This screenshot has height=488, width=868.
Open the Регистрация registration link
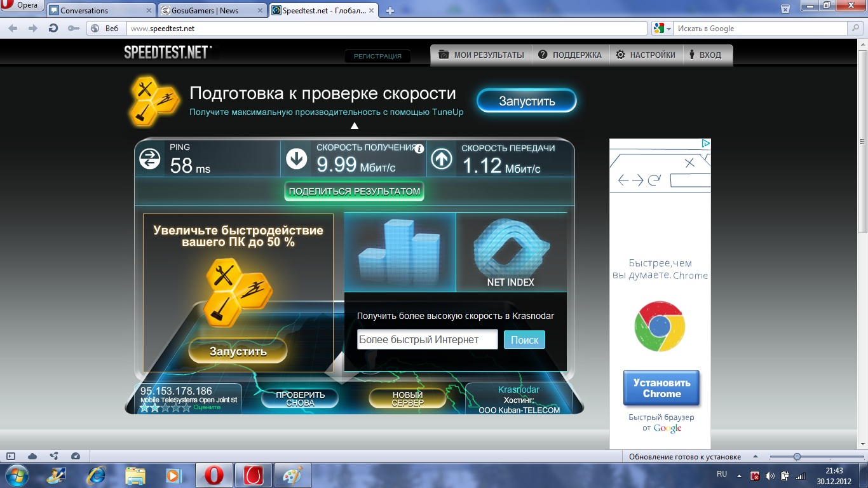377,56
